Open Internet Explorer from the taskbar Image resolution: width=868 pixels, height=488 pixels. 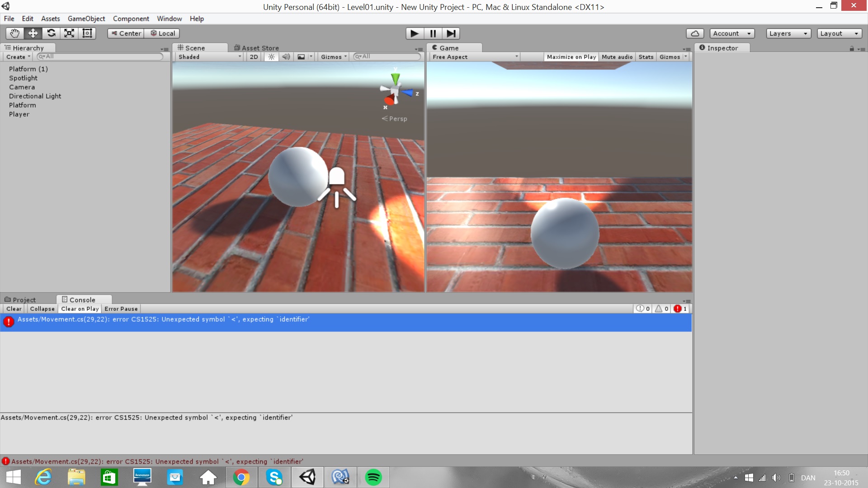pyautogui.click(x=43, y=477)
